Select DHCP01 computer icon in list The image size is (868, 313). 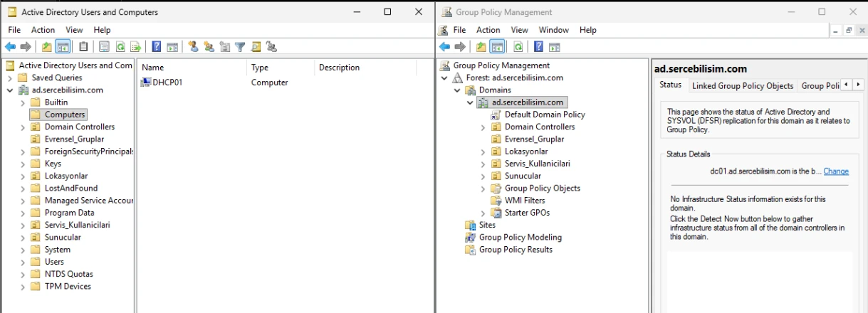click(146, 83)
